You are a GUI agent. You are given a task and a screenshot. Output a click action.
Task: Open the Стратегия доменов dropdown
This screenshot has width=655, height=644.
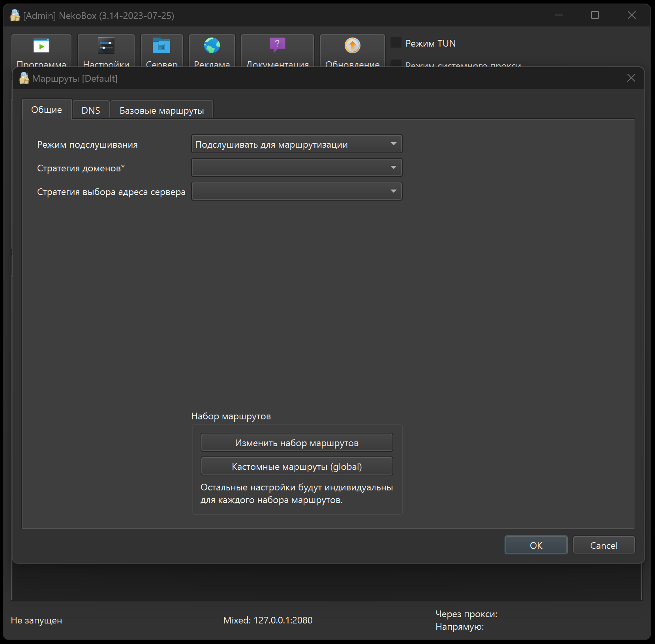click(297, 168)
